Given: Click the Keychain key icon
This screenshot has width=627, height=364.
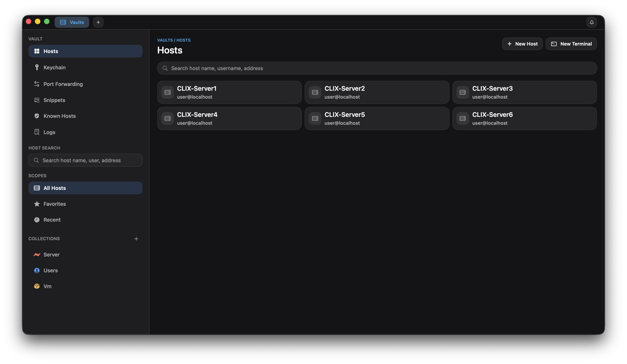Looking at the screenshot, I should point(37,67).
